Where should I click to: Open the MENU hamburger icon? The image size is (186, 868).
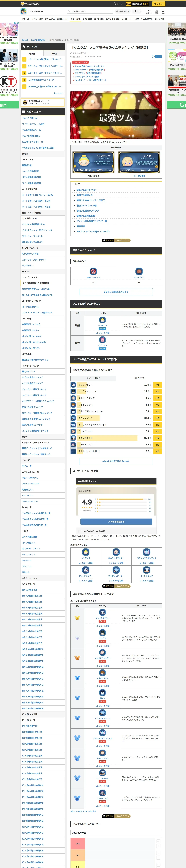(x=163, y=11)
